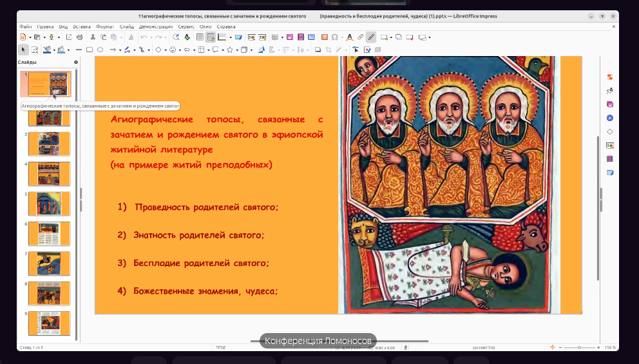The width and height of the screenshot is (639, 364).
Task: Open the Вид menu
Action: point(63,26)
